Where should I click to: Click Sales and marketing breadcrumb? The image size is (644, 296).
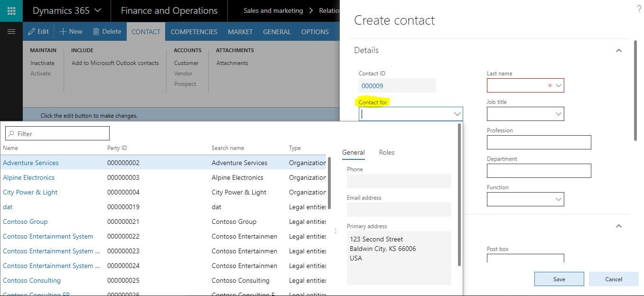[273, 10]
